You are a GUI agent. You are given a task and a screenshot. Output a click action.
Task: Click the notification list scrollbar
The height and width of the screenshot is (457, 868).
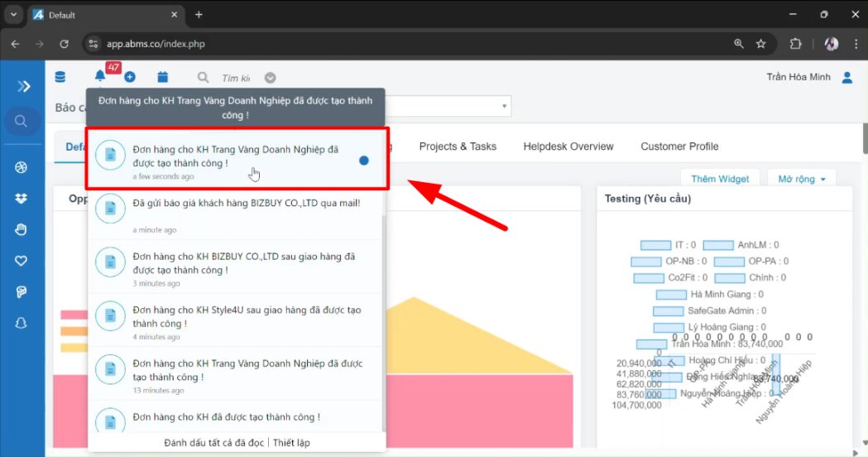(x=384, y=321)
